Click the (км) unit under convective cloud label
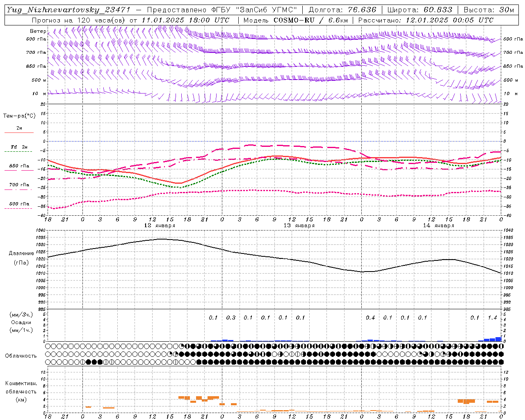Viewport: 525px width, 420px height. (x=21, y=399)
